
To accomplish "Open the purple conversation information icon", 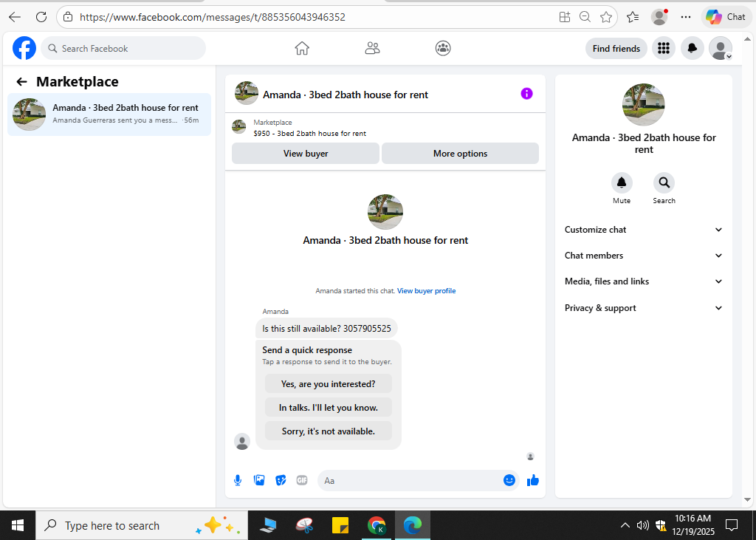I will (526, 94).
